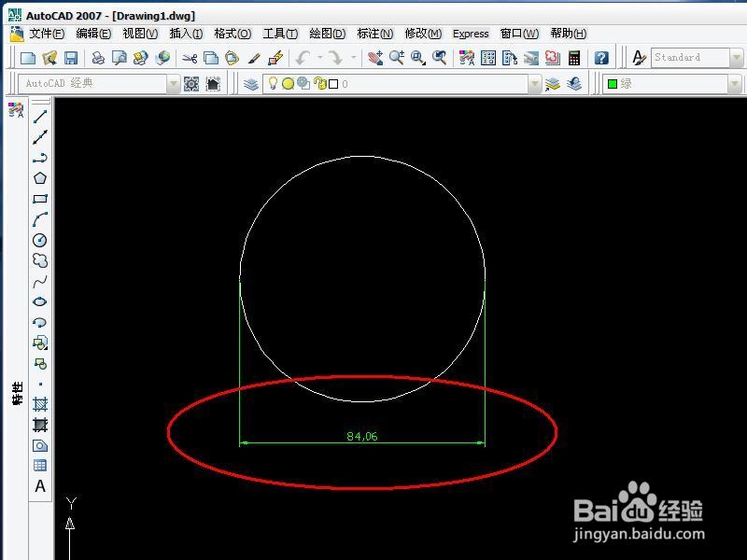Click the Publish icon

[x=141, y=58]
